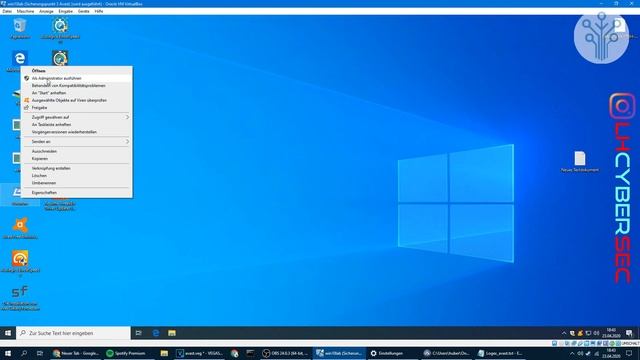Open the host taskbar command prompt icon
Viewport: 640px width, 360px height.
[250, 353]
